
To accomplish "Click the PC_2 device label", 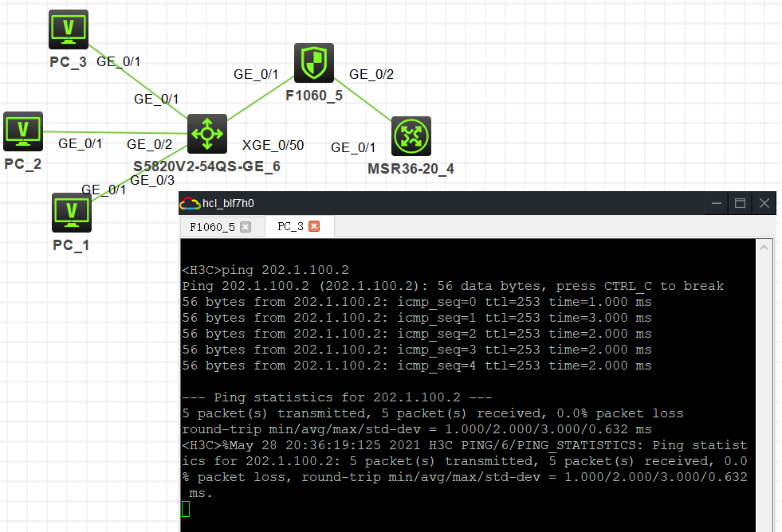I will (x=23, y=164).
